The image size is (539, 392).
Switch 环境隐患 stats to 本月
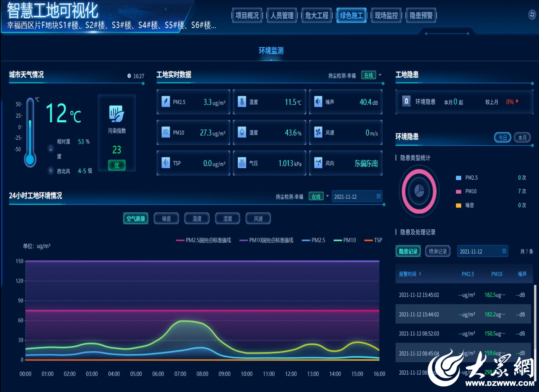(522, 138)
